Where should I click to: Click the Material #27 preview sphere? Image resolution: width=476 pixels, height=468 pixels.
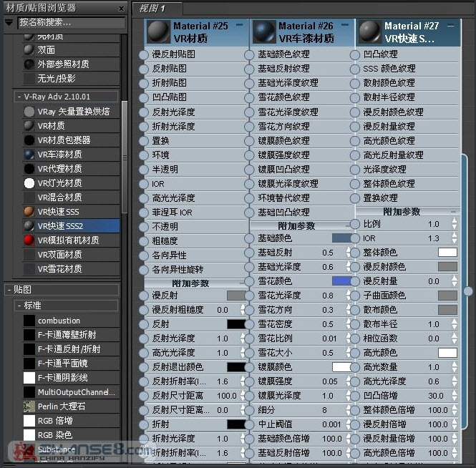tap(369, 31)
